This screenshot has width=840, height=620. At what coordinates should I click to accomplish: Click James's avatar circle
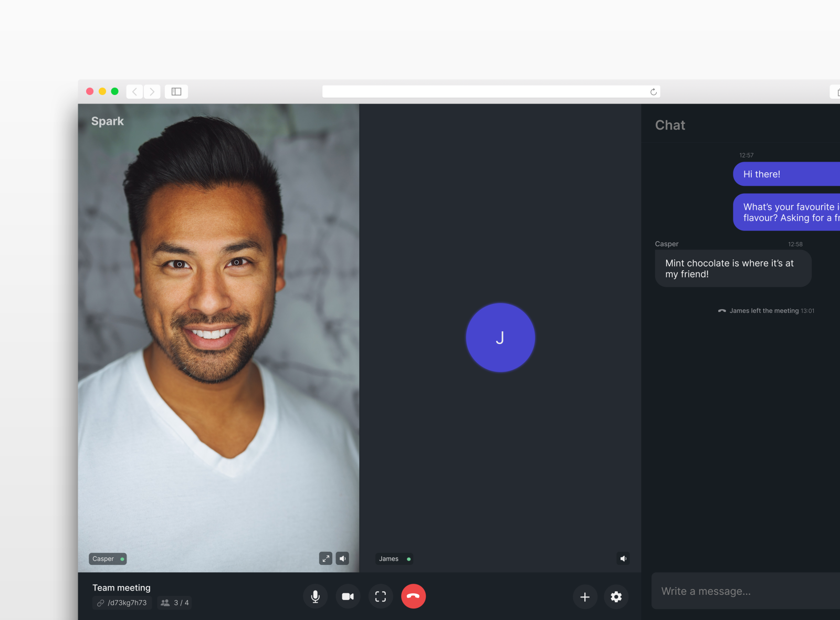pos(500,338)
